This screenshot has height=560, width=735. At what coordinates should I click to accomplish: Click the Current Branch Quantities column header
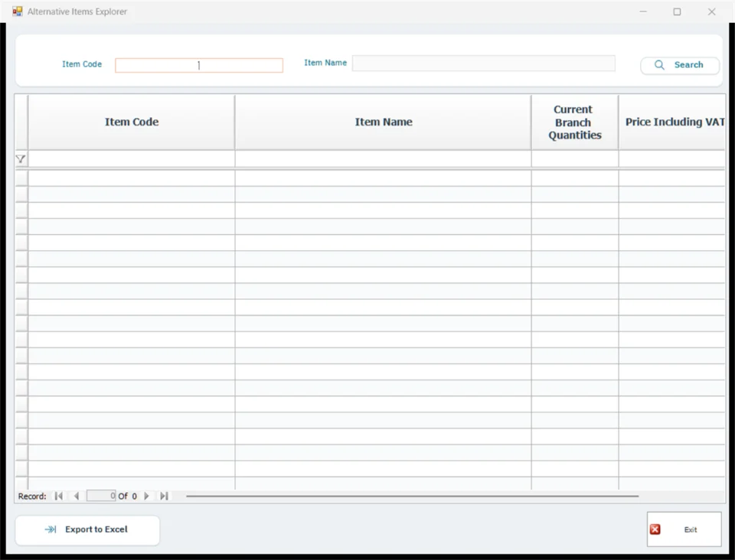point(575,122)
